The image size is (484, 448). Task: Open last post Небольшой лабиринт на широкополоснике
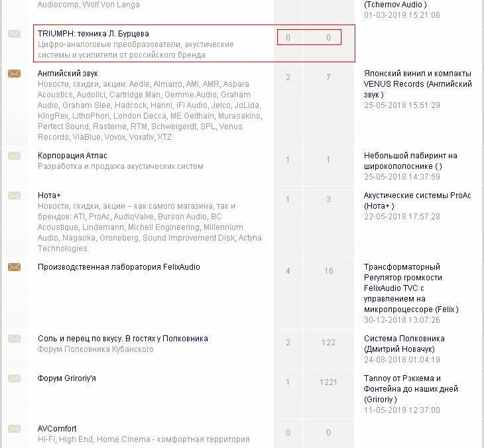tap(410, 156)
